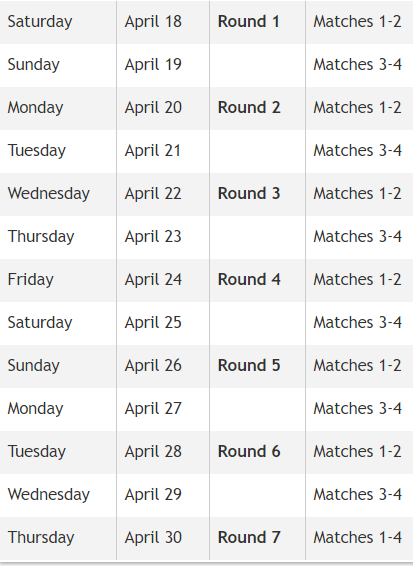Screen dimensions: 413x566
Task: Select Wednesday in the April 22 row
Action: 49,193
